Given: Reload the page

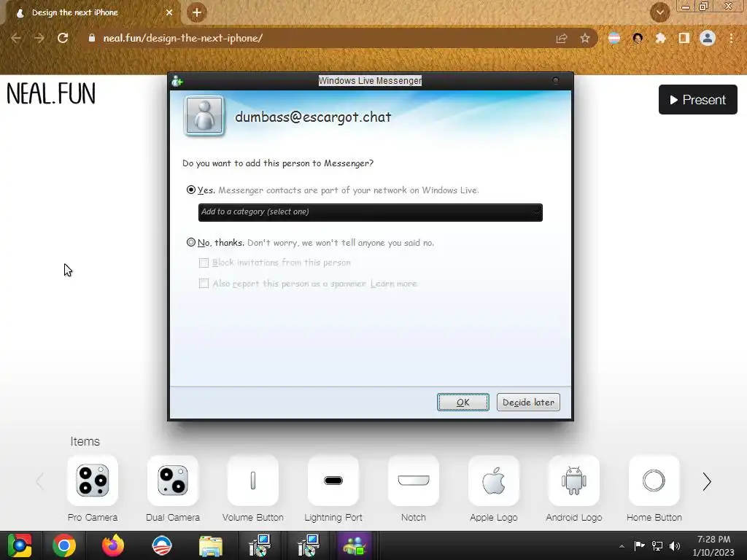Looking at the screenshot, I should [x=63, y=38].
